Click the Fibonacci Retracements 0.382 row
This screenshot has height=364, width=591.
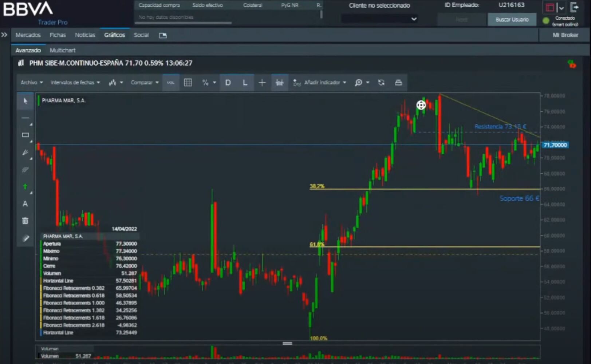[90, 288]
